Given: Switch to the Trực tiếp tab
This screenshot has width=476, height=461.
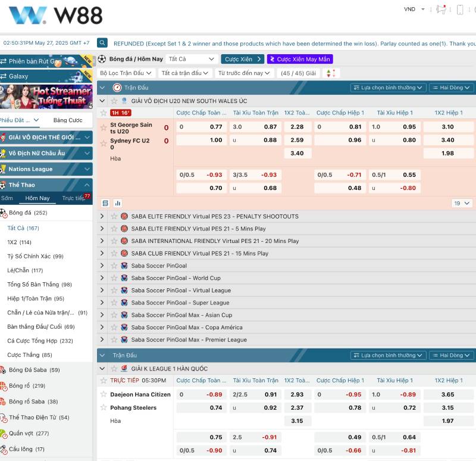Looking at the screenshot, I should (x=74, y=198).
